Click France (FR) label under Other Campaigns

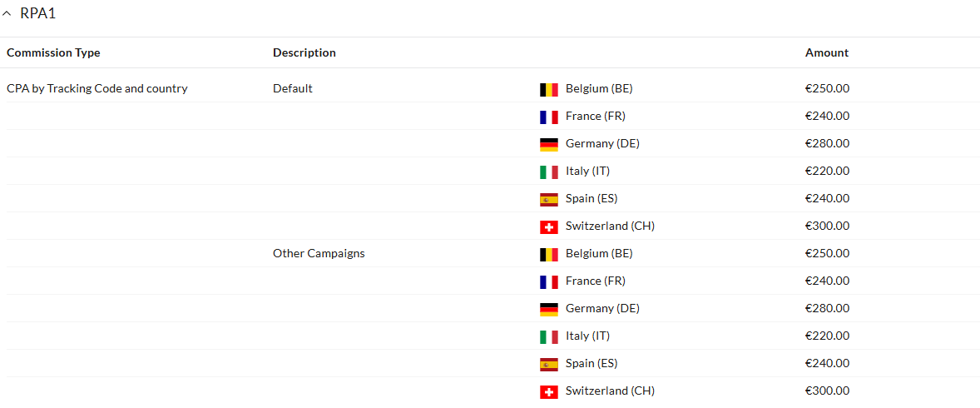(596, 281)
